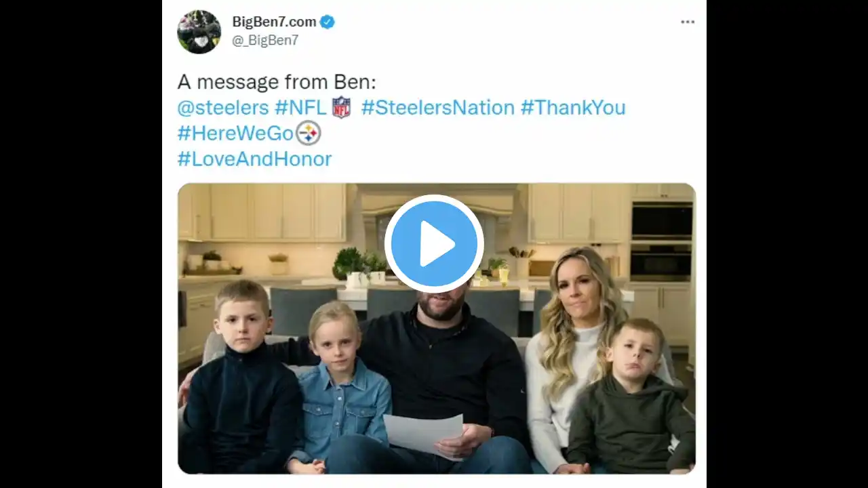Screen dimensions: 868x488
Task: Open the three-dot more options menu
Action: [688, 22]
